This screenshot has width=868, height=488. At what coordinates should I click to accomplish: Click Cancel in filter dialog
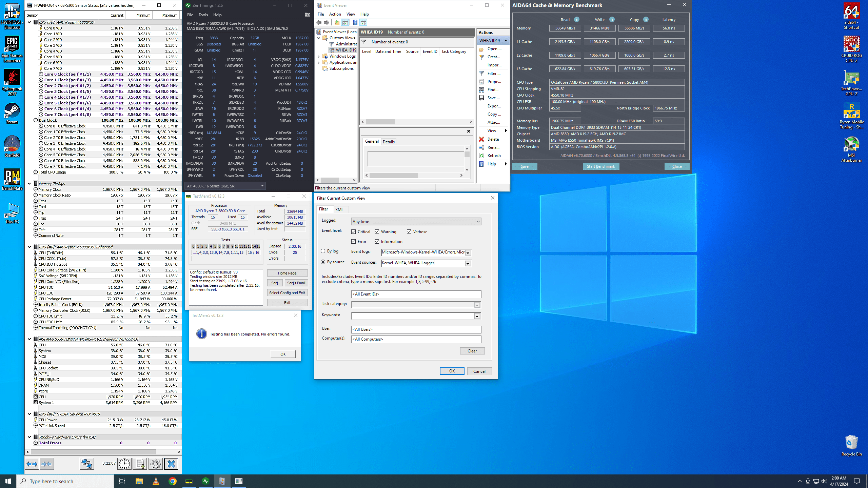[479, 371]
